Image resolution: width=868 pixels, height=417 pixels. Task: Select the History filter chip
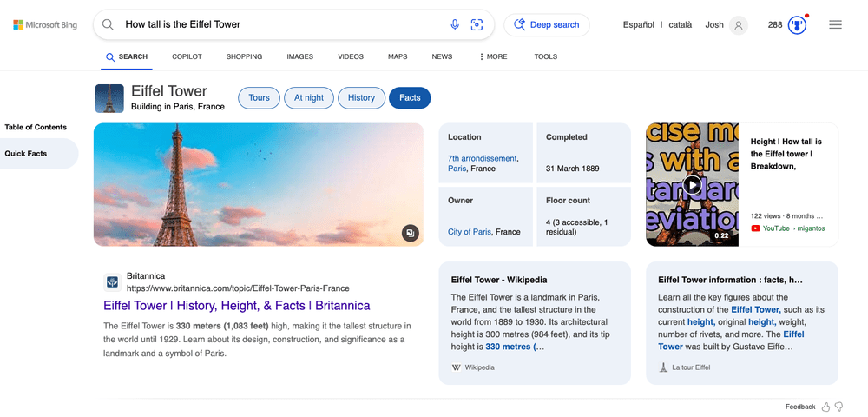[361, 98]
